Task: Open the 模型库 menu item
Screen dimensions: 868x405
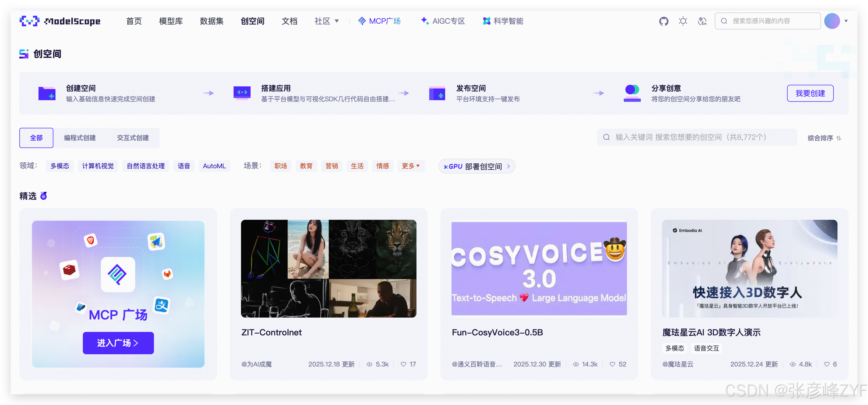Action: (171, 21)
